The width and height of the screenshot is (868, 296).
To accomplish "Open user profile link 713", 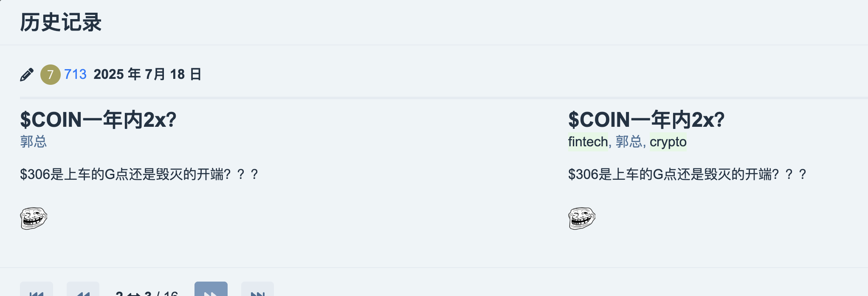I will click(75, 75).
